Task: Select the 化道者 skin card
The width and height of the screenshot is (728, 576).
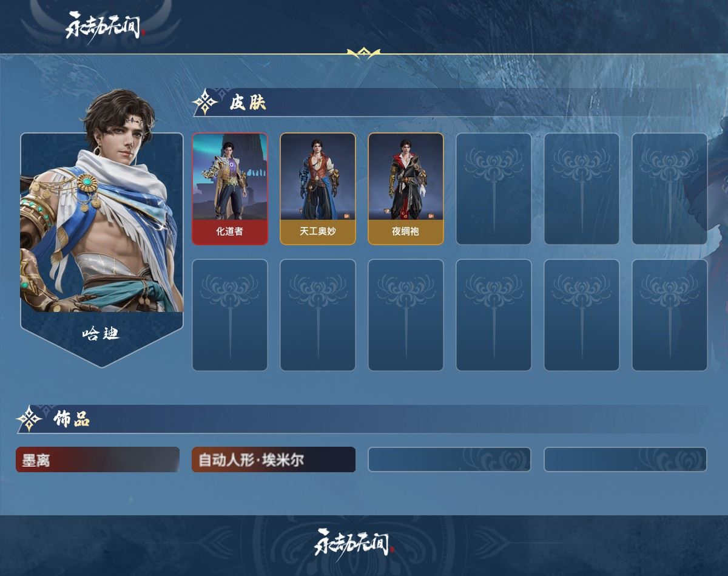Action: pos(230,189)
